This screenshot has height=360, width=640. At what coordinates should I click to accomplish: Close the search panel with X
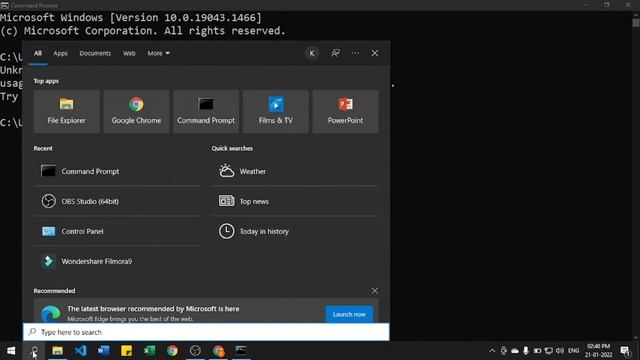click(375, 53)
